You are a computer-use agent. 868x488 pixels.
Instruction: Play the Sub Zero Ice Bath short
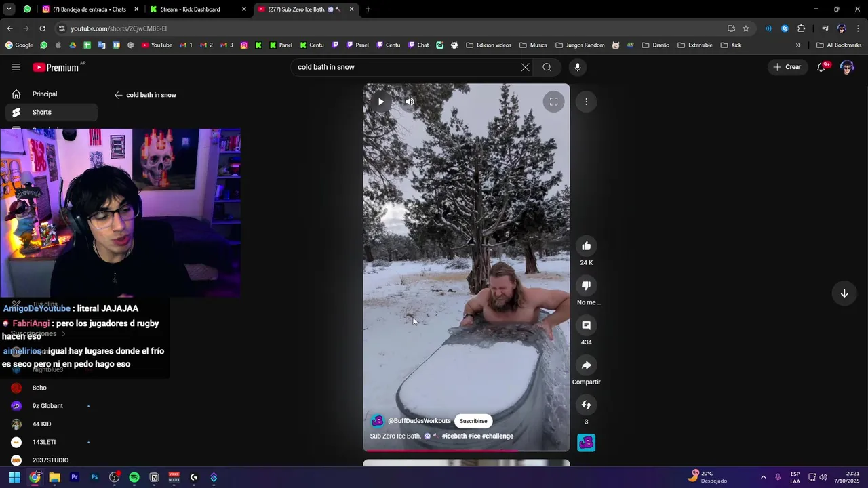(381, 102)
